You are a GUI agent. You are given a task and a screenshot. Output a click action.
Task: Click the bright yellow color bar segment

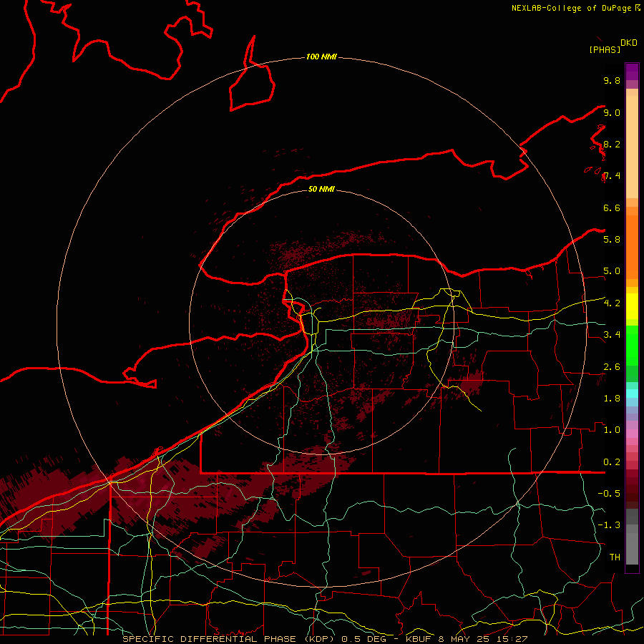(x=632, y=306)
